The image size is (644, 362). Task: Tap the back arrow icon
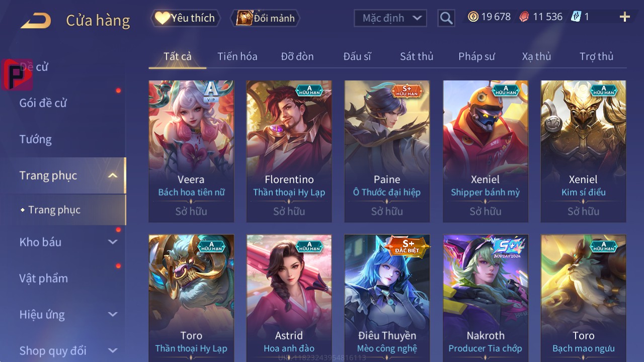36,21
